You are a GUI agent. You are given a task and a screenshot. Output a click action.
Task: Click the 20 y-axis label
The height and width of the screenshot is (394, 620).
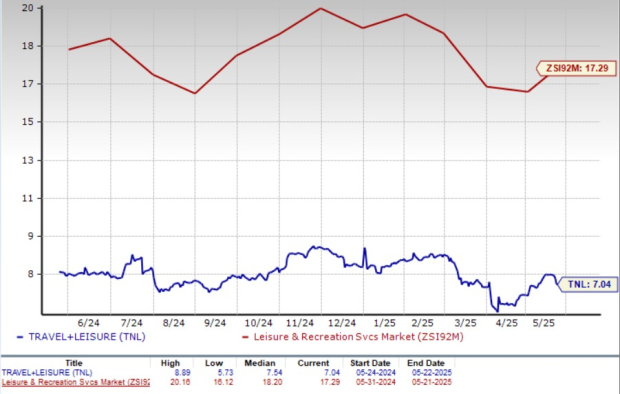pos(27,8)
